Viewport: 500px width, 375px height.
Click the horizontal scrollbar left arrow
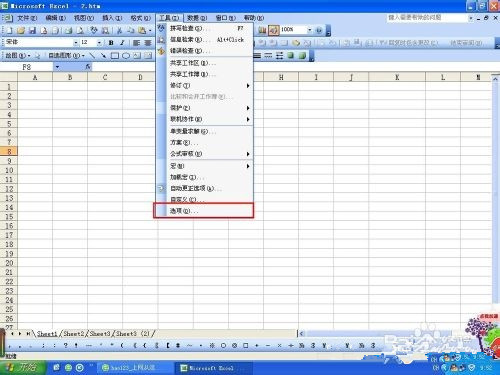pos(301,333)
